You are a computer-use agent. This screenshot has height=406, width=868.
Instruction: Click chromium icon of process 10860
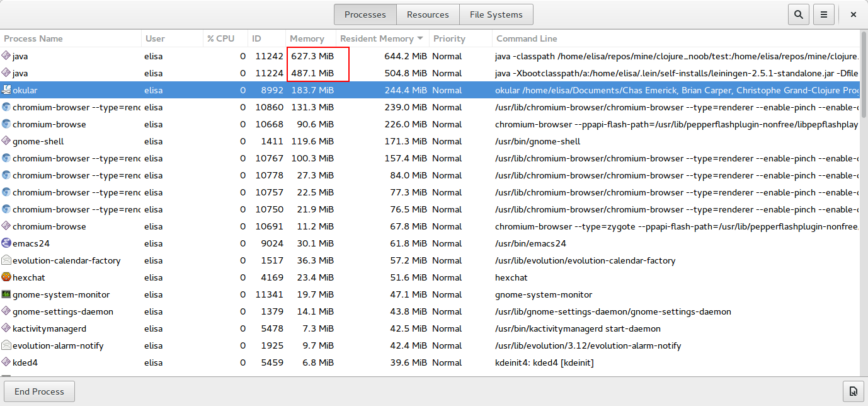point(6,107)
